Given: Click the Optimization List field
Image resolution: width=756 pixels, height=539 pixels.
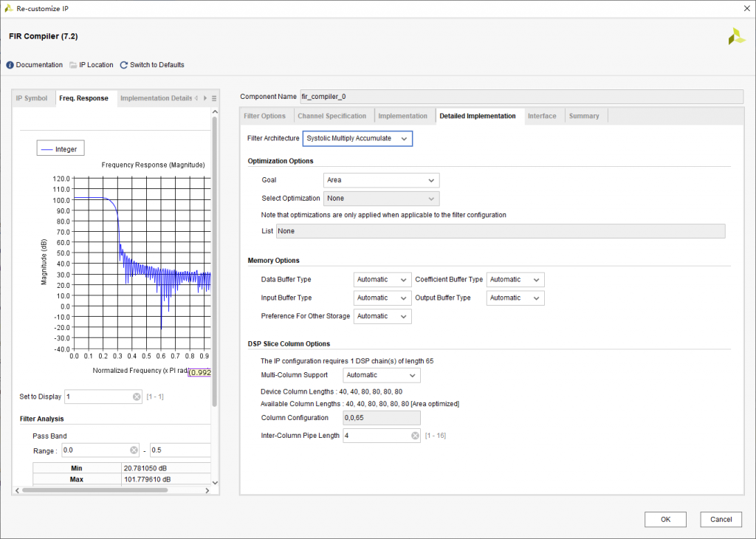Looking at the screenshot, I should [501, 231].
